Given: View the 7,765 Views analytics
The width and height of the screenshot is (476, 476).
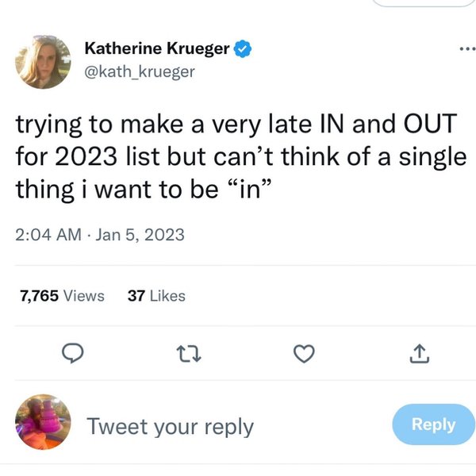Looking at the screenshot, I should (62, 296).
